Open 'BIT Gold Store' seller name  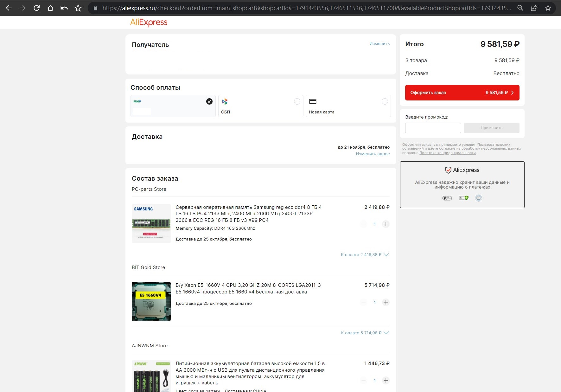(148, 267)
